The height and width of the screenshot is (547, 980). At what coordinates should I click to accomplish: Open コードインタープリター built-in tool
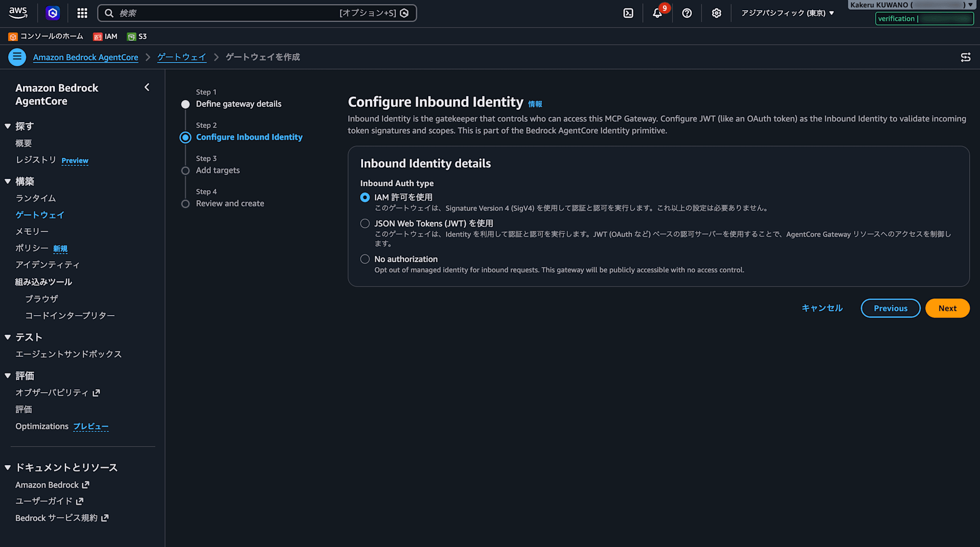(70, 315)
